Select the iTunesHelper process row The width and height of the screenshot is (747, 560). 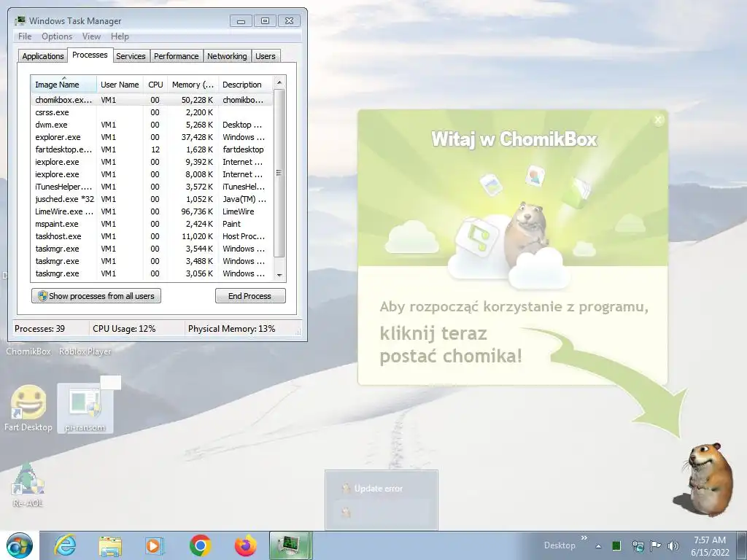(152, 187)
